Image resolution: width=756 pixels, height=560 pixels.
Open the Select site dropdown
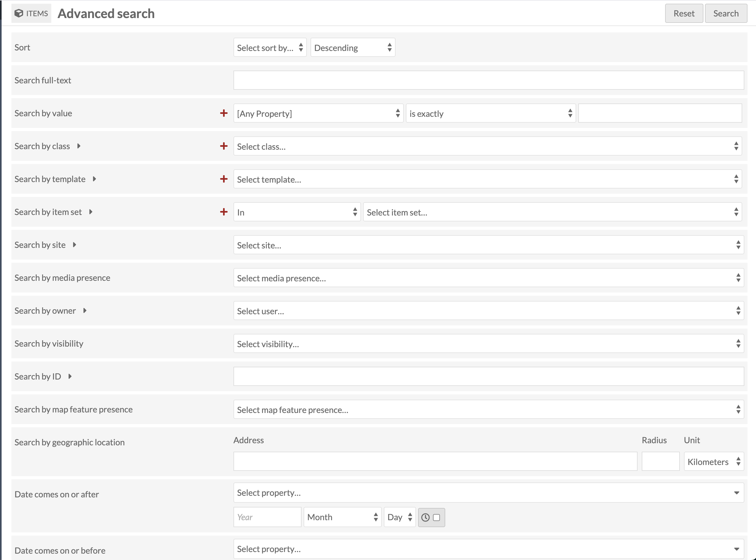pos(489,245)
